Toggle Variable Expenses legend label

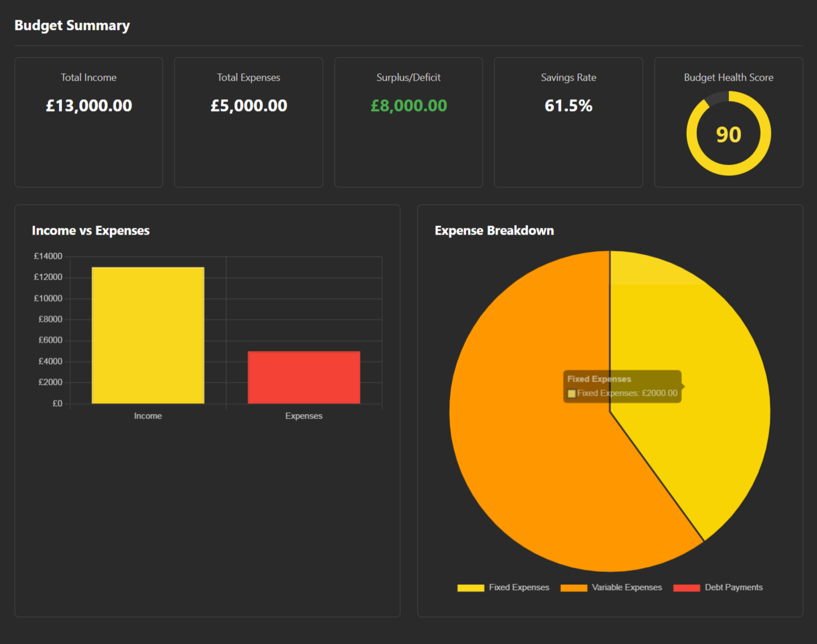coord(626,588)
